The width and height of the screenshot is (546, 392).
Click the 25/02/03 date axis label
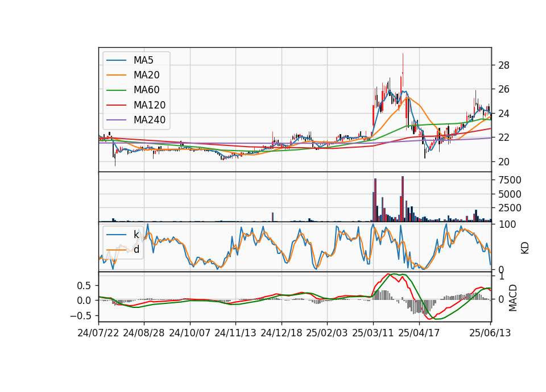[327, 333]
